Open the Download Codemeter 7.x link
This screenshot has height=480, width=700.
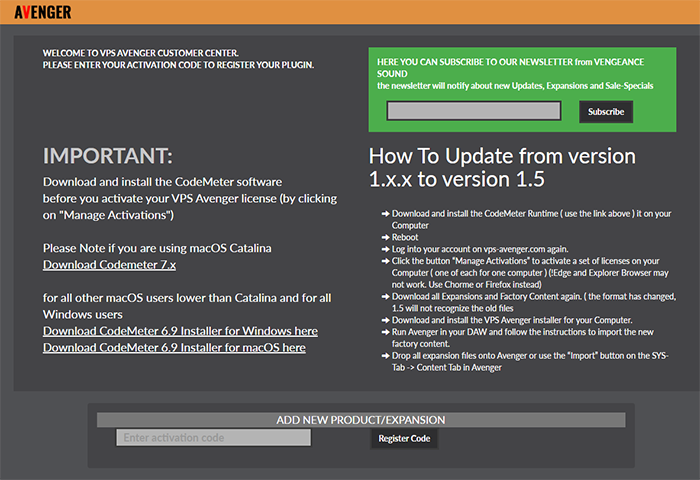[x=109, y=265]
